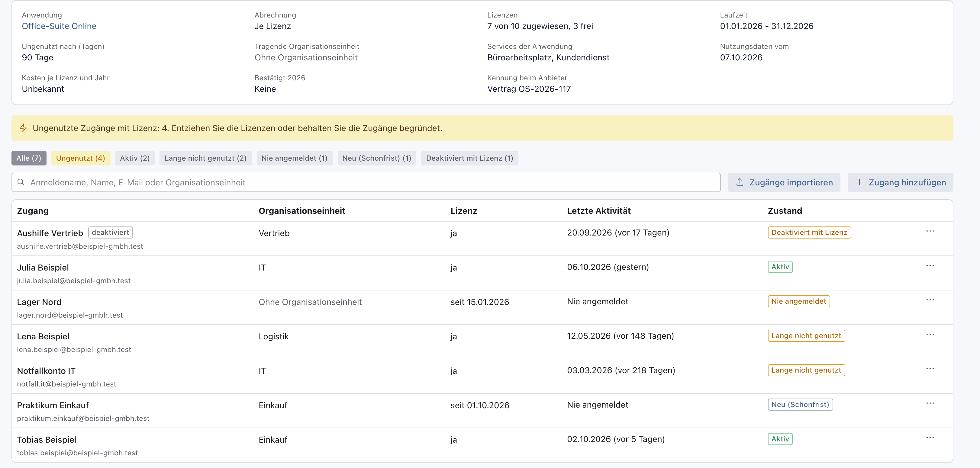The width and height of the screenshot is (980, 468).
Task: Click the Lizenz column header
Action: (x=464, y=211)
